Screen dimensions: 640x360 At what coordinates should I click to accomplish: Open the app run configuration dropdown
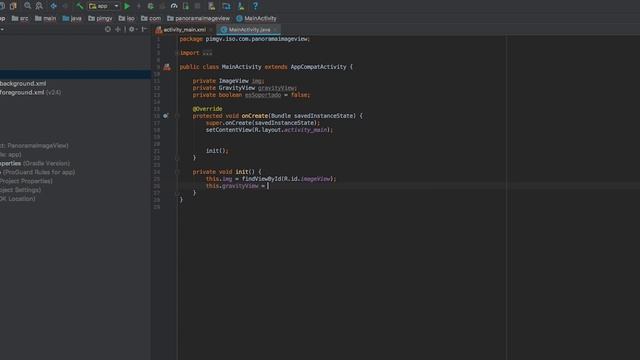point(104,6)
